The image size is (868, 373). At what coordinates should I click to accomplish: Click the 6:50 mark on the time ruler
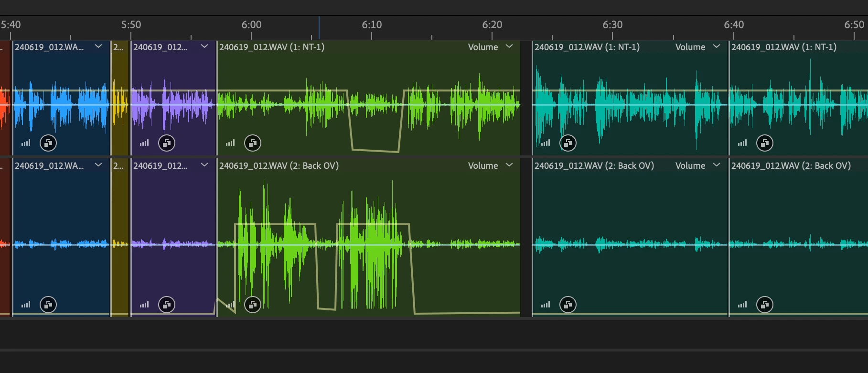pyautogui.click(x=854, y=24)
